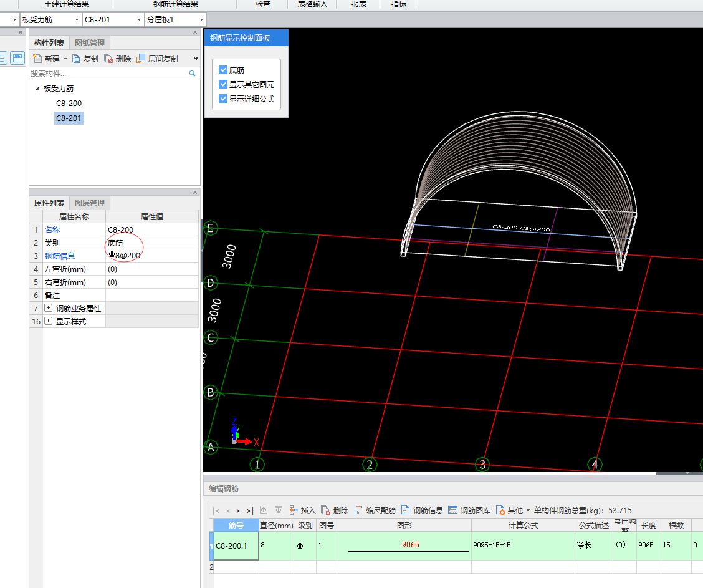Click the move-row-down arrow icon in 编辑钢筋

[x=279, y=510]
